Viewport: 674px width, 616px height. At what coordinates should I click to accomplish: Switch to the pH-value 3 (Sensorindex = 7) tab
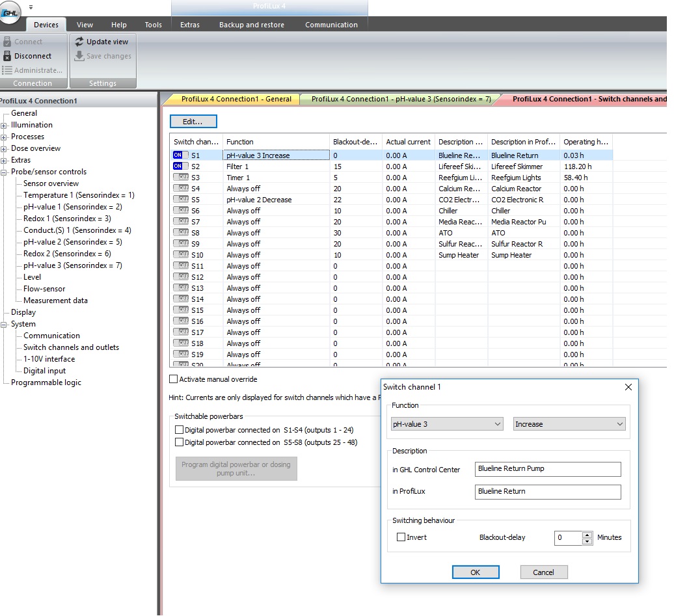[401, 100]
